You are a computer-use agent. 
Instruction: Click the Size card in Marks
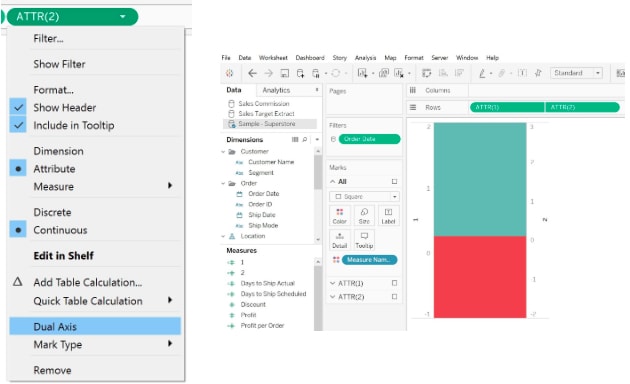tap(364, 216)
